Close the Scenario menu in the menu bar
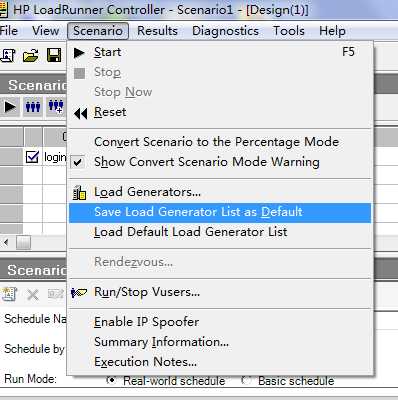Screen dimensions: 398x400 pyautogui.click(x=98, y=31)
